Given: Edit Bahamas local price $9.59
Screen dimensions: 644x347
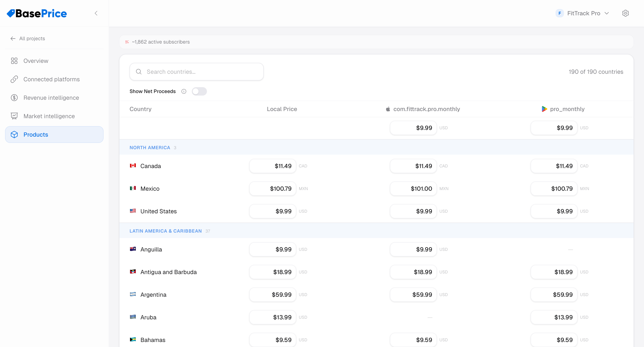Looking at the screenshot, I should tap(273, 340).
